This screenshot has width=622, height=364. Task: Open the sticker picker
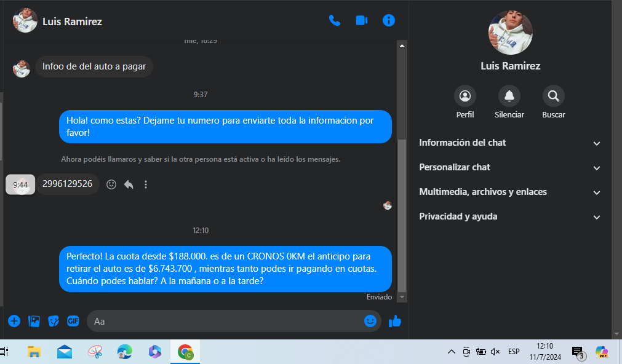54,321
